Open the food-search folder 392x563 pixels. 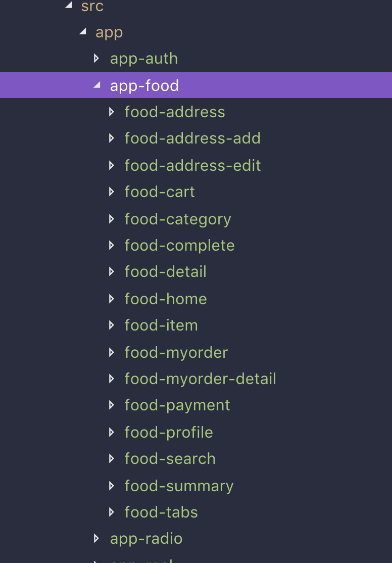[x=170, y=458]
